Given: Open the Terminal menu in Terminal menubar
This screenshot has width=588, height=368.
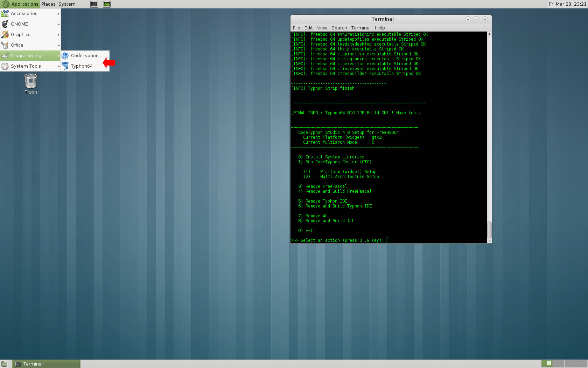Looking at the screenshot, I should pyautogui.click(x=361, y=28).
